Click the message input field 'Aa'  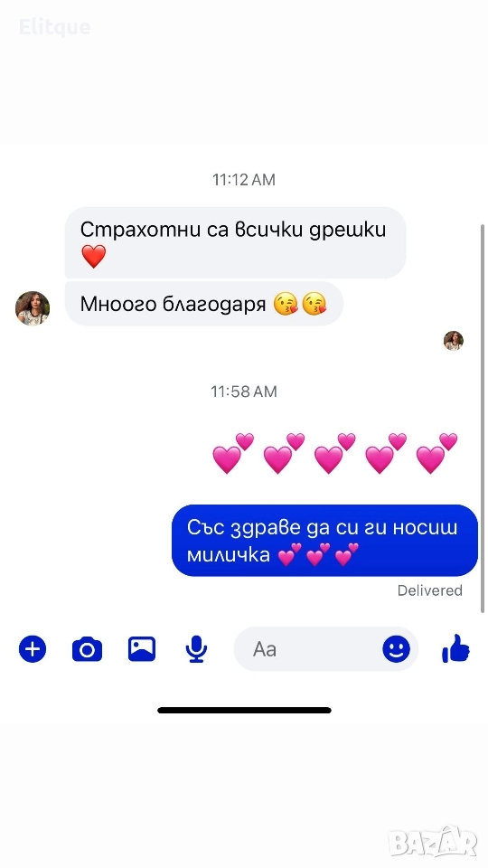tap(326, 649)
